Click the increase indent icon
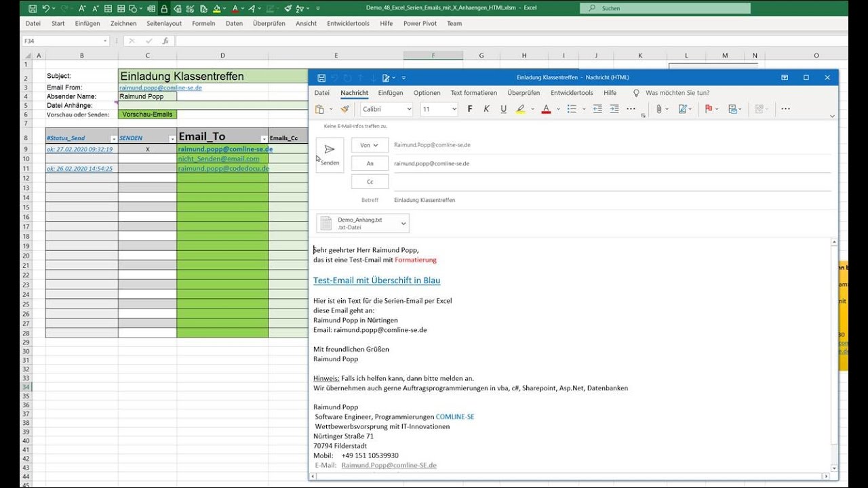Viewport: 868px width, 488px height. (614, 109)
